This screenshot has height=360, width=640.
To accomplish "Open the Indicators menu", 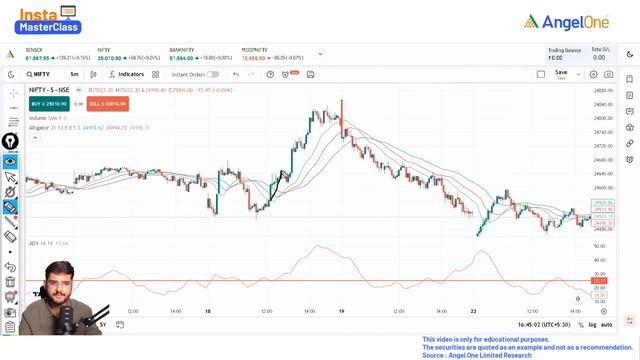I will point(127,74).
